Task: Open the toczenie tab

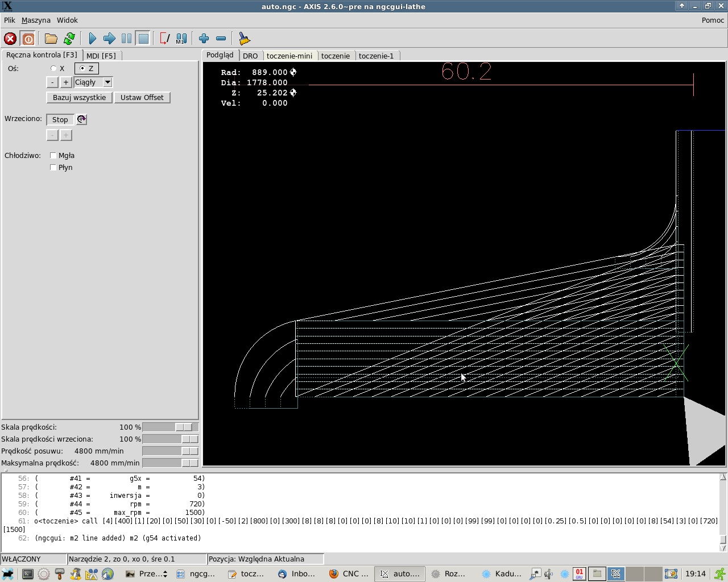Action: pos(336,56)
